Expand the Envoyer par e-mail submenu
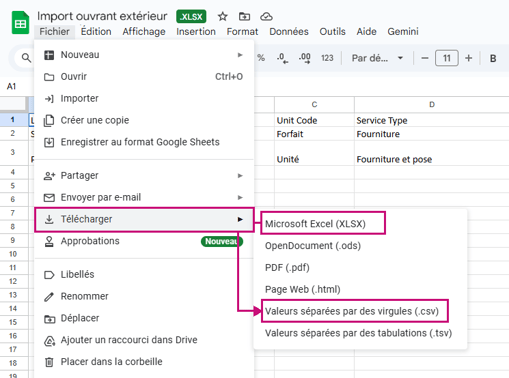The height and width of the screenshot is (378, 509). click(144, 197)
